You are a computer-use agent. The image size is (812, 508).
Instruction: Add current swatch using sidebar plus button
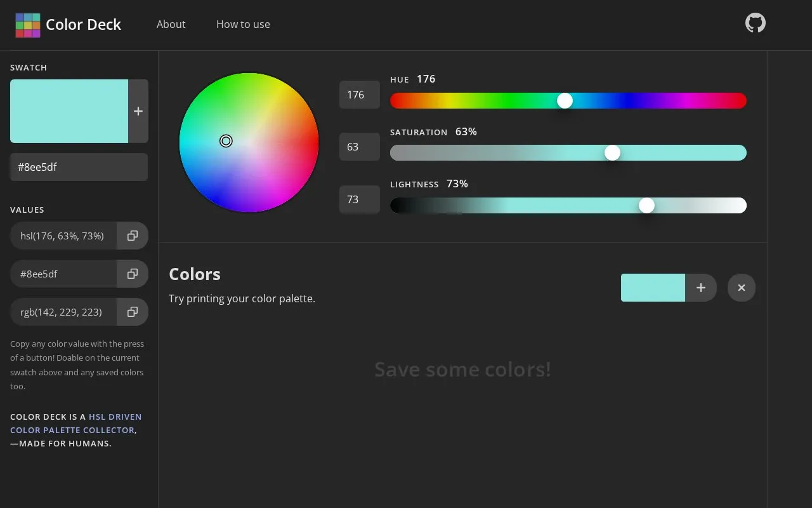click(138, 111)
